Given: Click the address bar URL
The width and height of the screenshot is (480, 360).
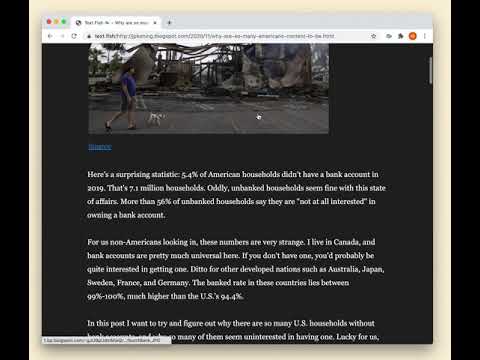Looking at the screenshot, I should point(214,36).
